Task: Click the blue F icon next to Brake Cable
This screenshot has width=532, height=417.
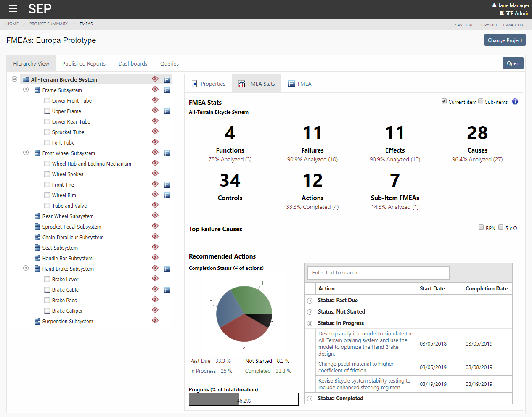Action: [x=167, y=290]
